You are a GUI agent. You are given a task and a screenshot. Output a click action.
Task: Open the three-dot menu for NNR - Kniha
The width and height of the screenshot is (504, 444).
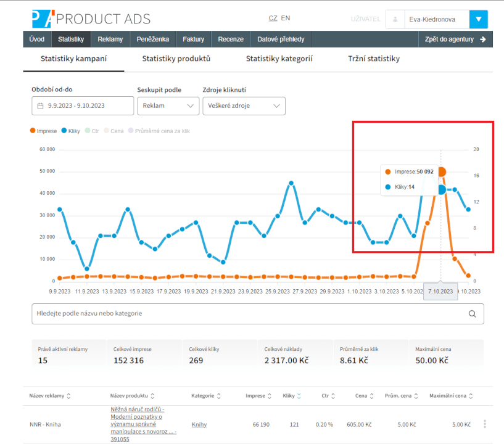pos(485,424)
